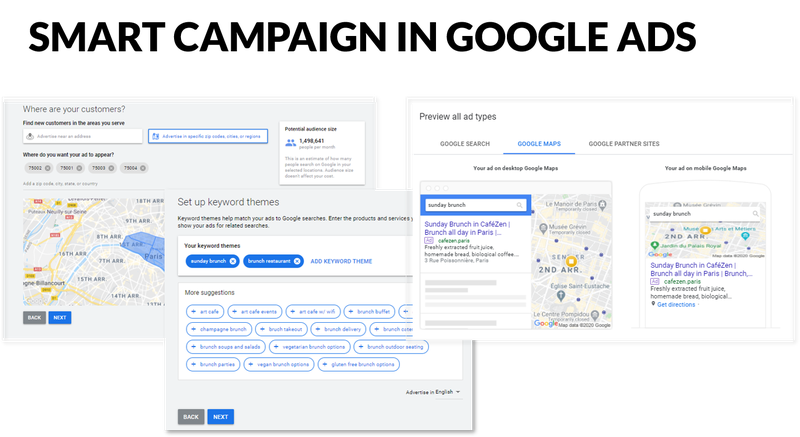
Task: Click the Jardin du Palais Royal green marker
Action: point(654,246)
